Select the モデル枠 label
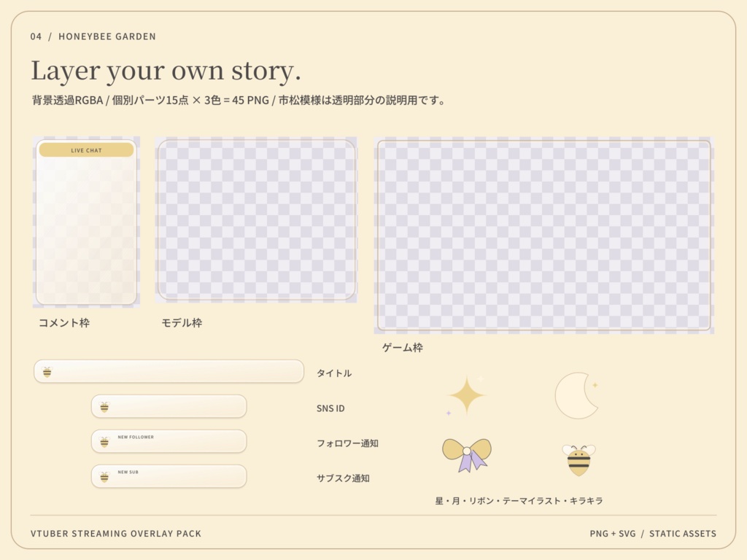Viewport: 747px width, 560px height. [182, 323]
